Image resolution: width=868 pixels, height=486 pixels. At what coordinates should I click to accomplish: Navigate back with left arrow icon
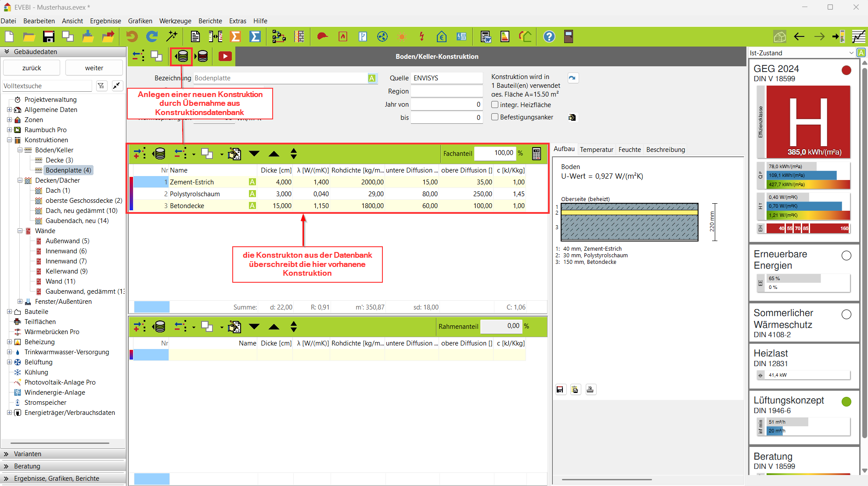tap(799, 37)
